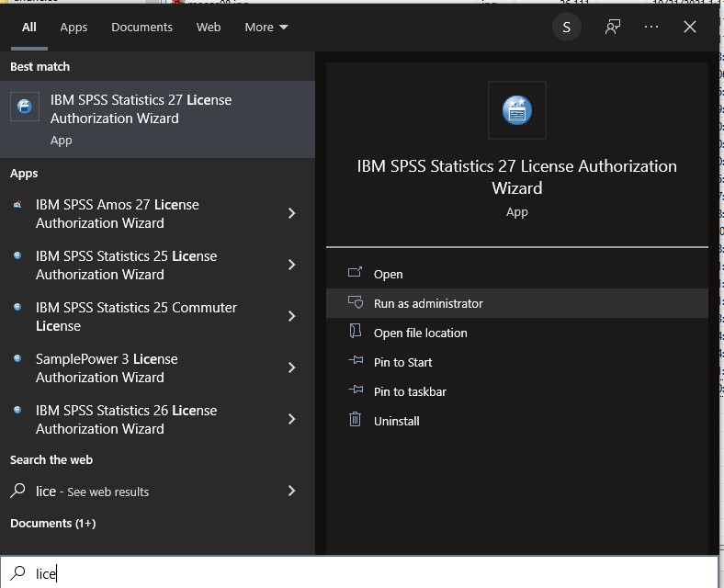Click the large SPSS 27 preview icon
Viewport: 724px width, 588px height.
pos(516,110)
